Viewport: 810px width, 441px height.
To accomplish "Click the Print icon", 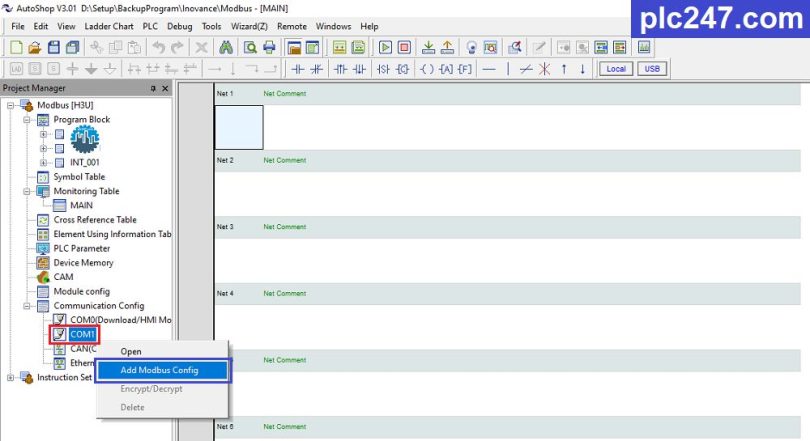I will coord(269,48).
